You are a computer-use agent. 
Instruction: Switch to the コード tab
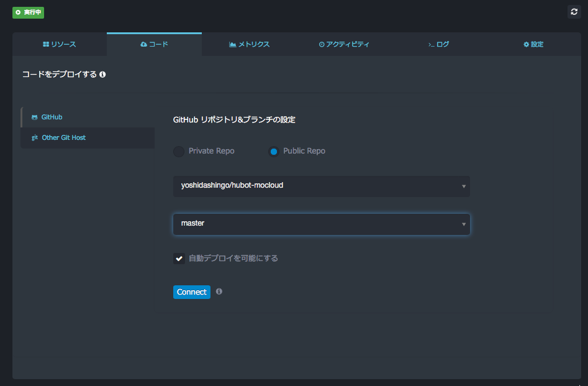[154, 44]
